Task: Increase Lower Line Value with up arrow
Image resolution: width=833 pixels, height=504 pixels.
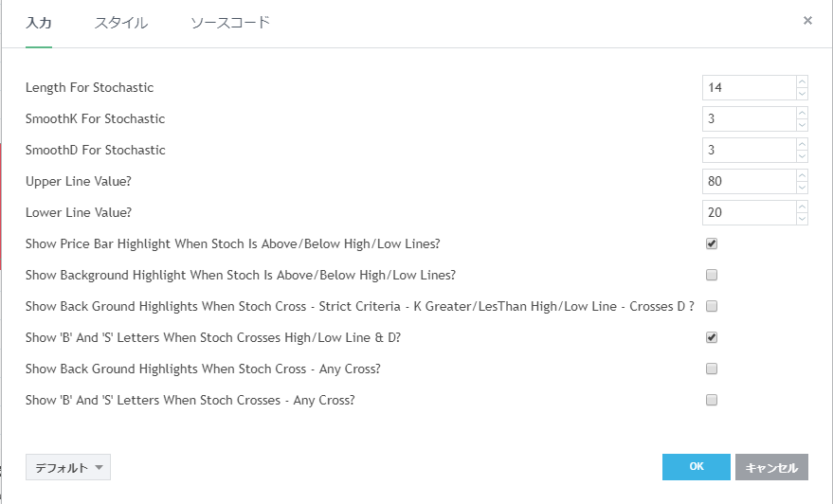Action: pyautogui.click(x=802, y=207)
